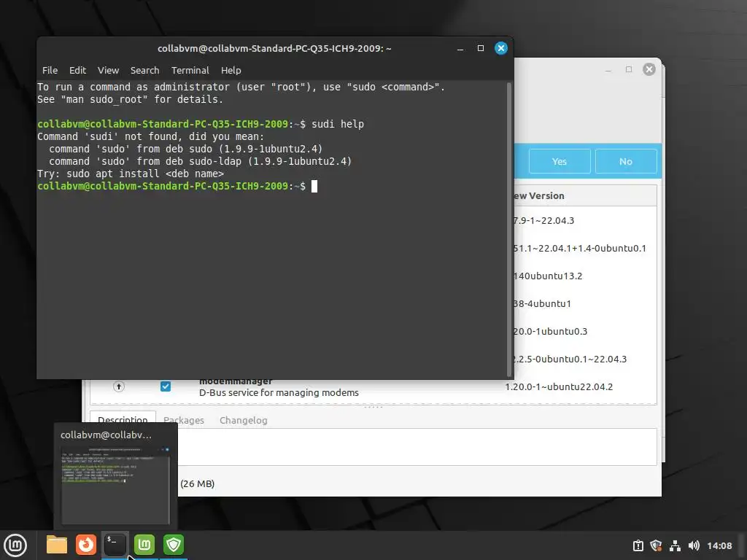Image resolution: width=747 pixels, height=560 pixels.
Task: Minimize the Update Manager window
Action: [x=608, y=69]
